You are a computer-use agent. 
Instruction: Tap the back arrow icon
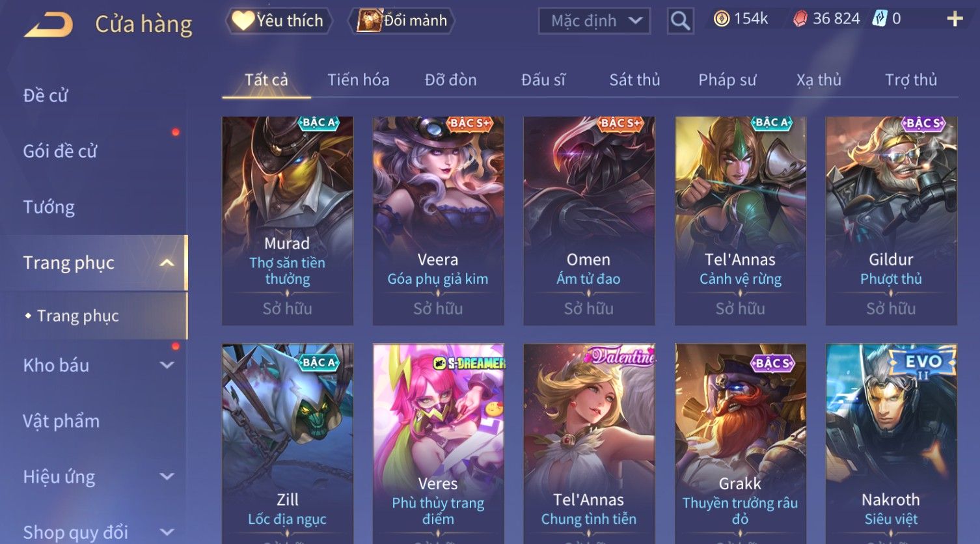point(49,25)
